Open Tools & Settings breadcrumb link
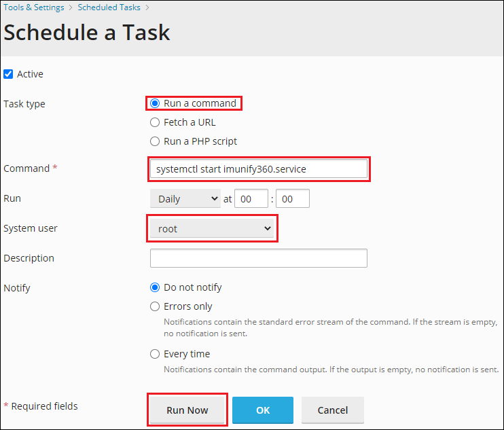The image size is (504, 430). tap(34, 7)
